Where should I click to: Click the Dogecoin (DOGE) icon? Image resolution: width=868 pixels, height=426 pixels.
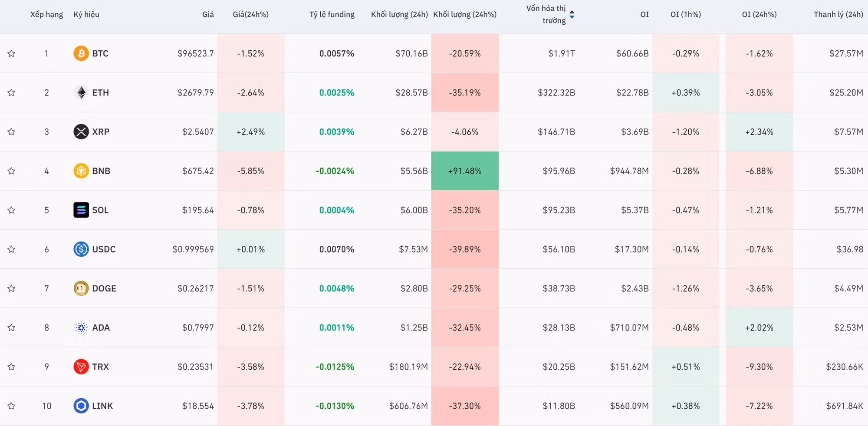pos(81,288)
